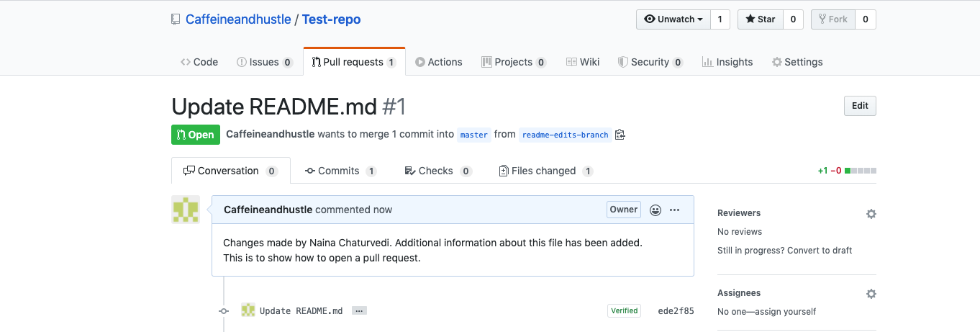Click the Reviewers heading
The height and width of the screenshot is (332, 980).
tap(739, 213)
